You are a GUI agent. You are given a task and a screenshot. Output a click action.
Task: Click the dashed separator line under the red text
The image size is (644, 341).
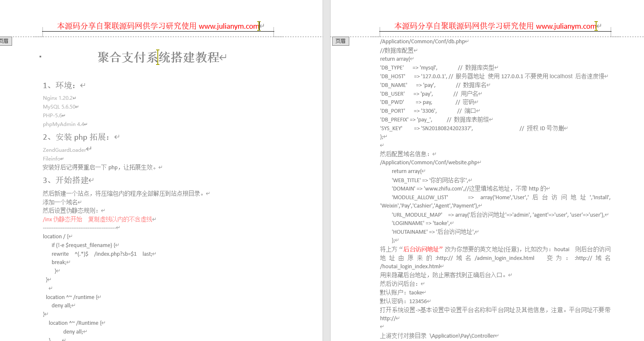tap(79, 227)
